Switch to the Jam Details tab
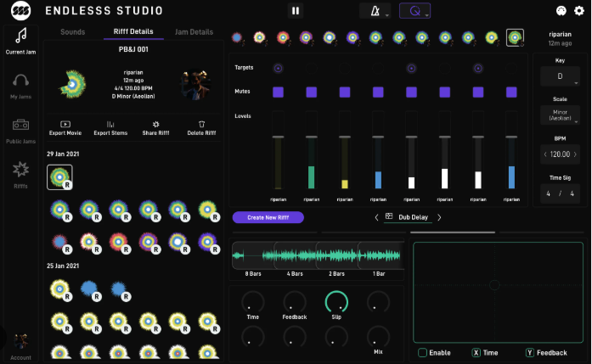The height and width of the screenshot is (364, 592). pyautogui.click(x=194, y=32)
